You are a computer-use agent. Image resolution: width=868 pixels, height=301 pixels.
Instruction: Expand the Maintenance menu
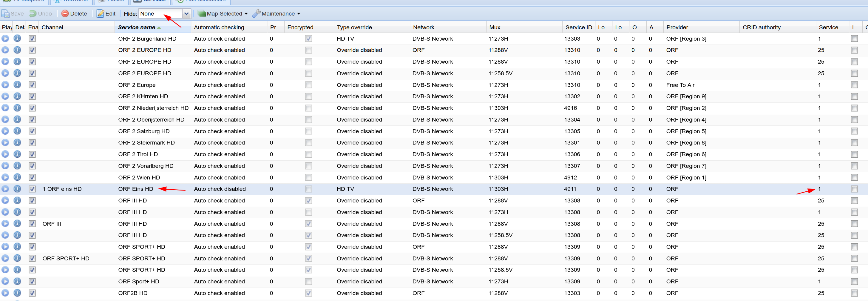pyautogui.click(x=276, y=14)
